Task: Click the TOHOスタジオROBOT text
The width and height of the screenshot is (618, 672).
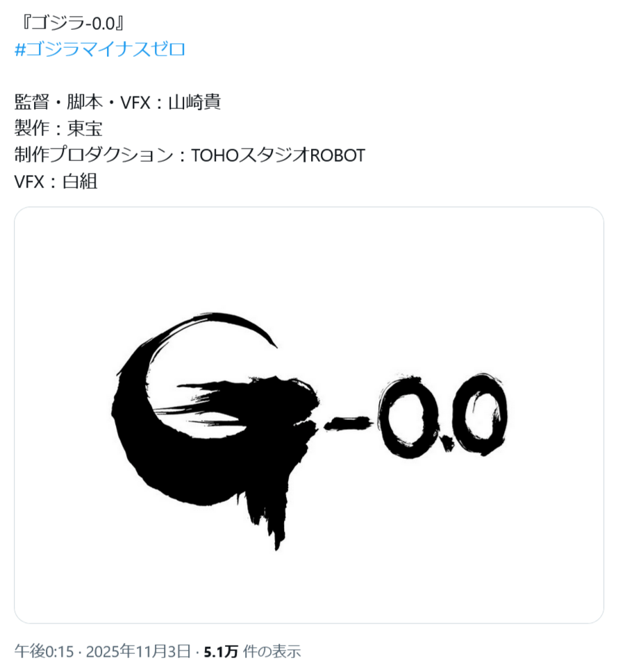Action: pos(278,155)
